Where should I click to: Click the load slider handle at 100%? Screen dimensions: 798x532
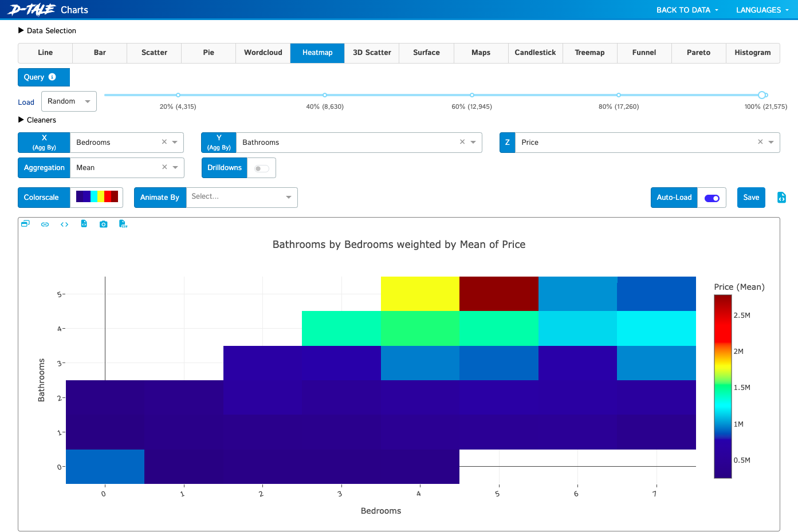[762, 95]
